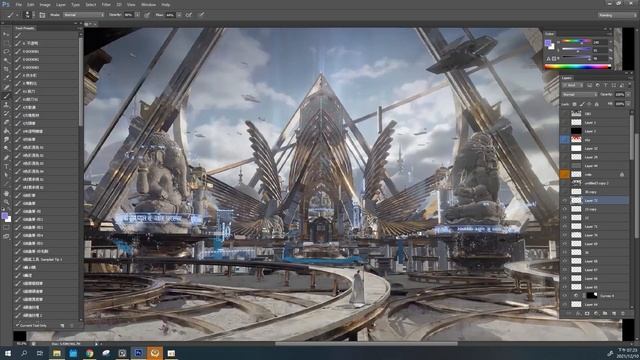Select the Rectangular Marquee tool

click(x=6, y=43)
